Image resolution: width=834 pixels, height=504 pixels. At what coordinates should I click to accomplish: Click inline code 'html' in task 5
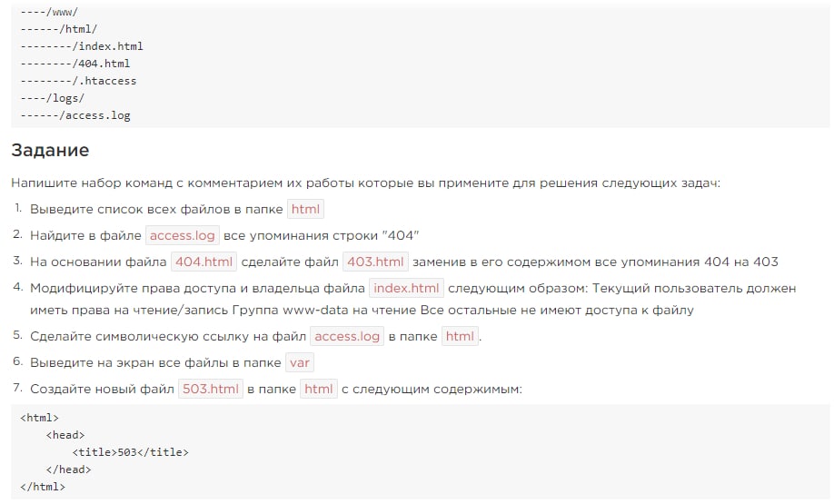(x=460, y=336)
